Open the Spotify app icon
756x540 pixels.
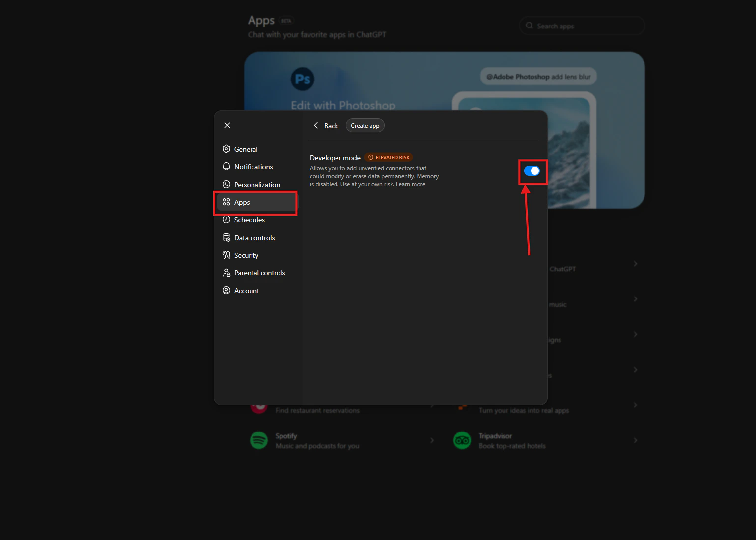tap(259, 440)
